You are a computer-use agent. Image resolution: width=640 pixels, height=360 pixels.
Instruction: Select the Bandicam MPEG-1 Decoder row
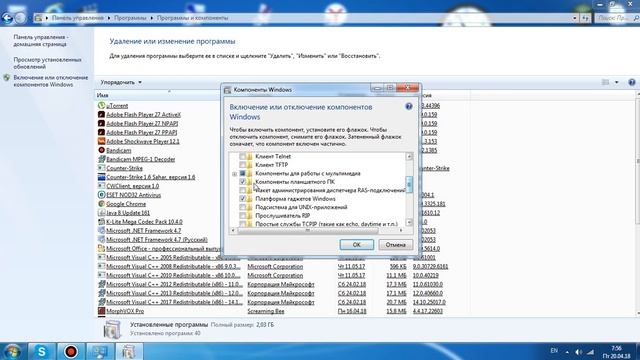pos(140,159)
